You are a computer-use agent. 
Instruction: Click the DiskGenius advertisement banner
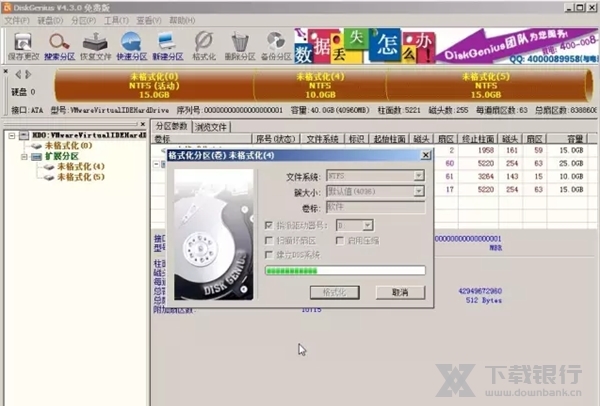coord(446,46)
